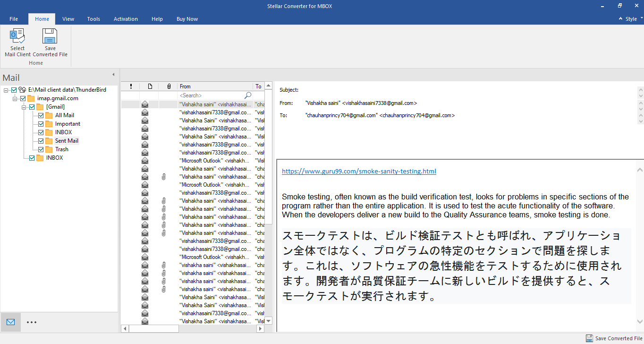Image resolution: width=644 pixels, height=344 pixels.
Task: Click the chauhanprincy704@gmail.com recipient text
Action: 380,115
